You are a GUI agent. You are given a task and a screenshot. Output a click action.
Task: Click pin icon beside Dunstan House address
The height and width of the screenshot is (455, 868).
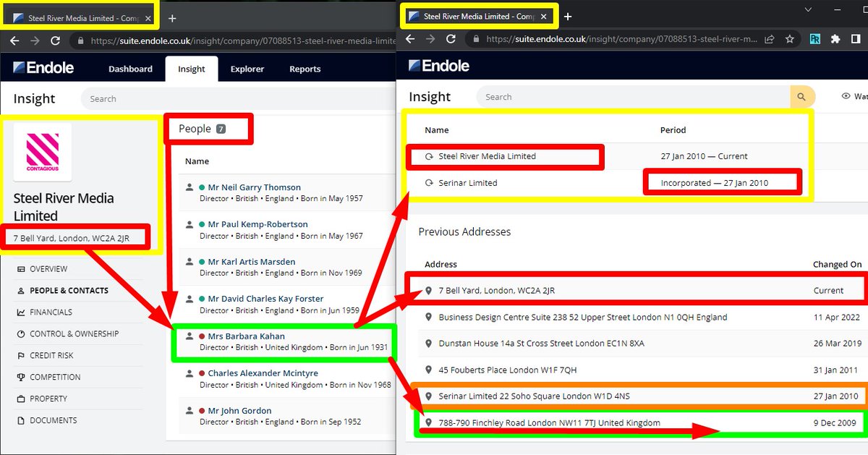pos(429,344)
